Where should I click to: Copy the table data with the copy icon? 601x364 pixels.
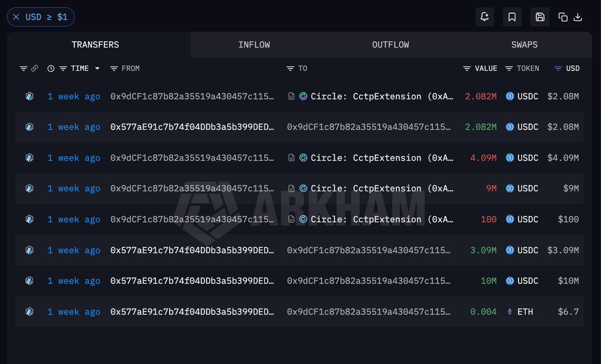[x=563, y=17]
